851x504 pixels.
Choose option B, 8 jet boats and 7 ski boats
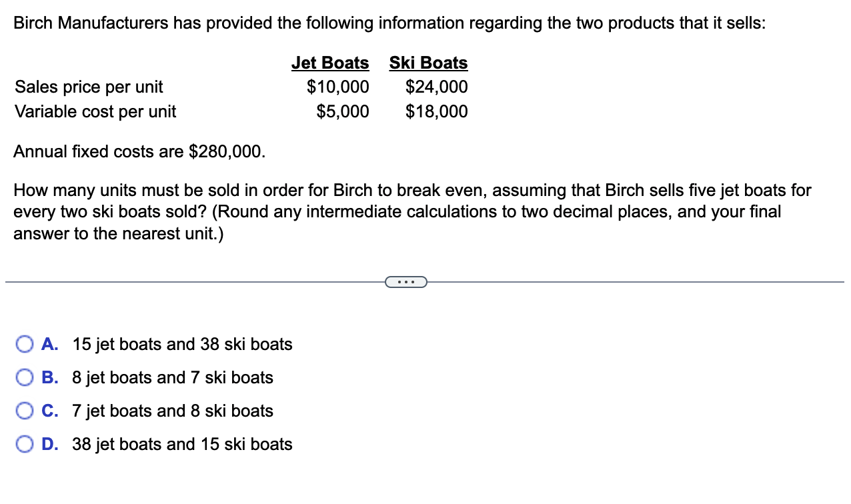point(172,377)
